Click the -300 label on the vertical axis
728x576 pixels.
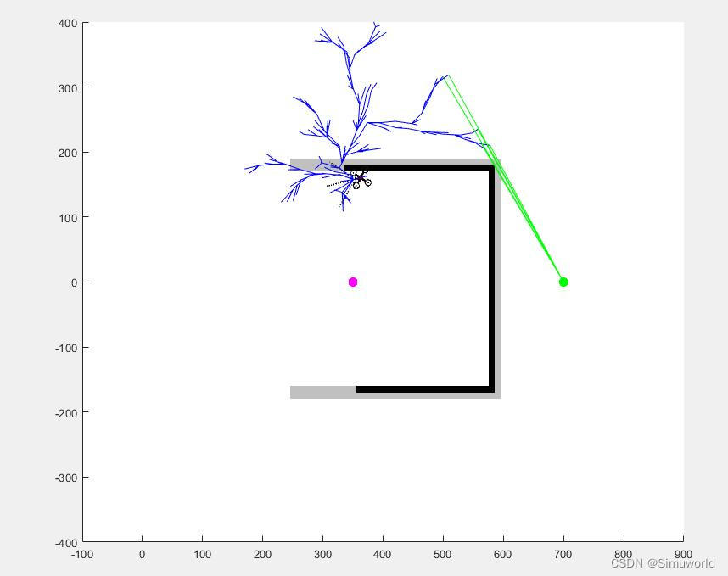(66, 478)
